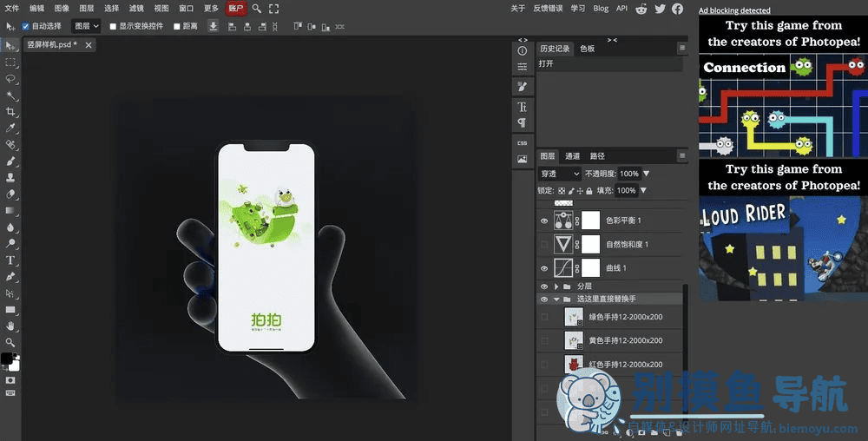Open the 不透明度 opacity arrow dropdown

[646, 174]
